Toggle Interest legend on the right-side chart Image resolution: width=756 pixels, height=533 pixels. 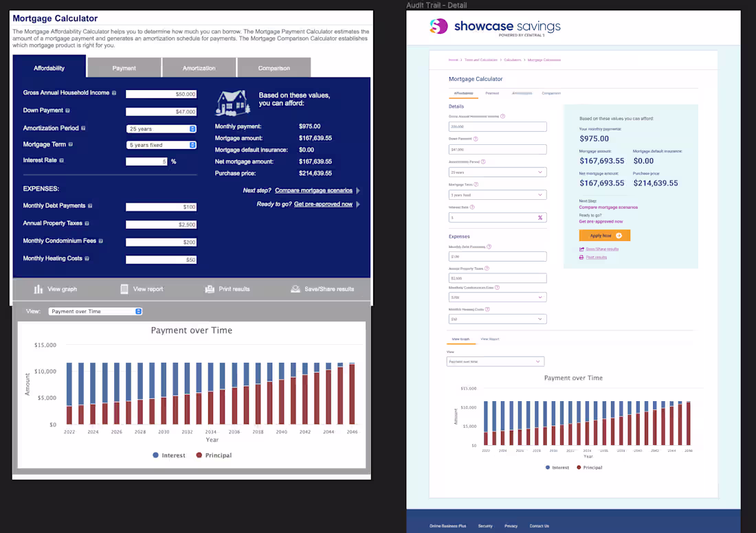tap(556, 468)
